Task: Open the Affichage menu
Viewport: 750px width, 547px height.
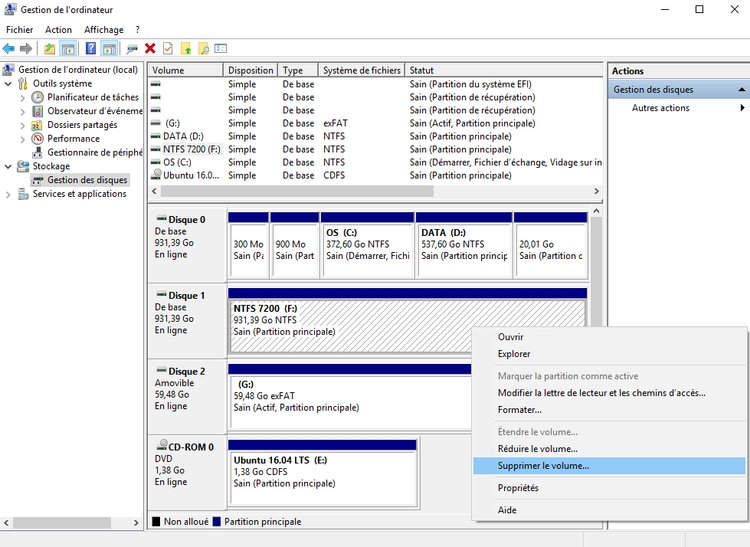Action: click(104, 30)
